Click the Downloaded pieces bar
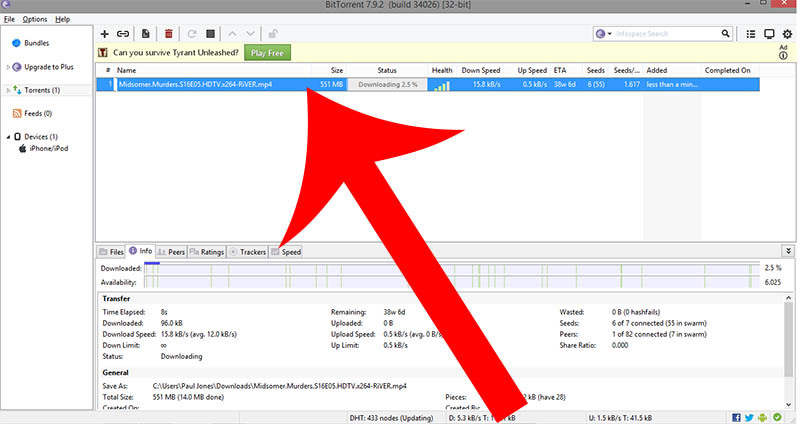This screenshot has width=800, height=424. point(452,269)
